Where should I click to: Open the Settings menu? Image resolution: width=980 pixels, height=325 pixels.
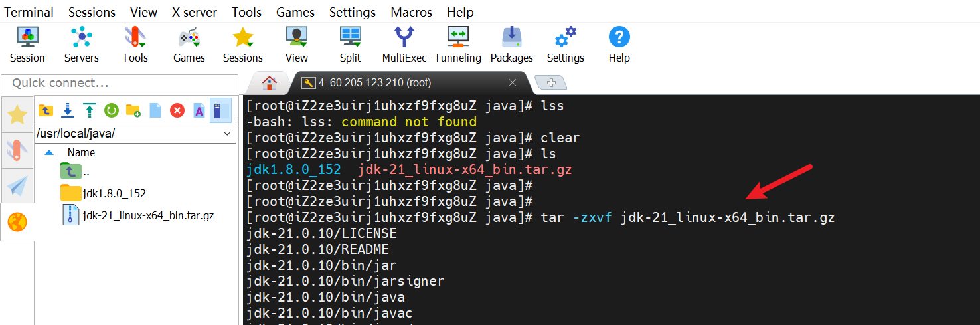click(353, 12)
